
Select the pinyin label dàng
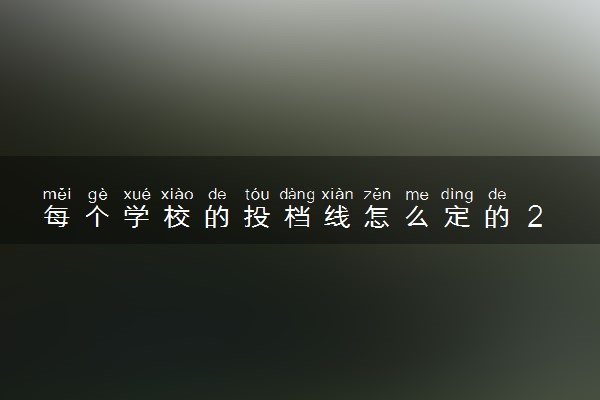pyautogui.click(x=297, y=195)
